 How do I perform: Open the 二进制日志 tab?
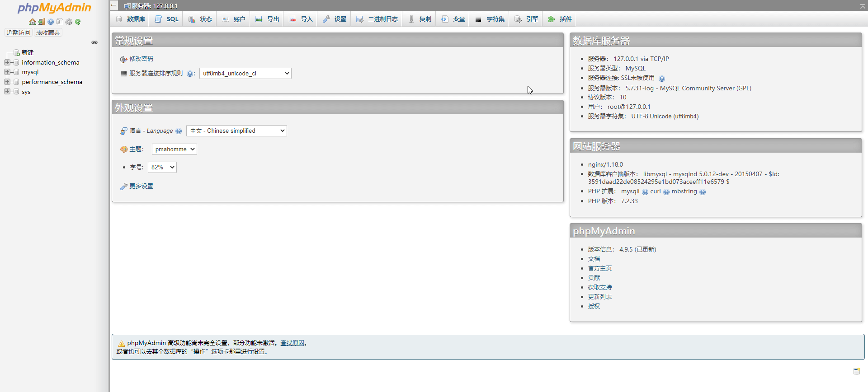click(377, 19)
